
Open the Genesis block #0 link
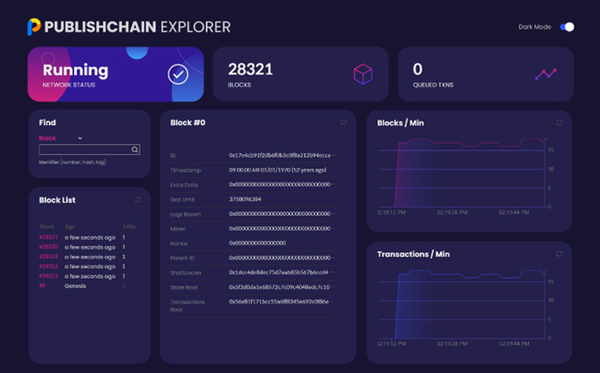click(42, 286)
